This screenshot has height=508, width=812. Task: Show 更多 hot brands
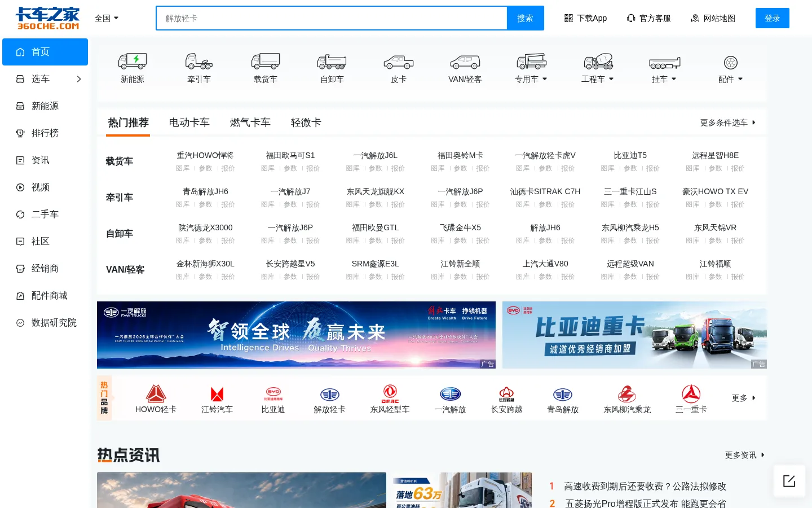point(744,398)
